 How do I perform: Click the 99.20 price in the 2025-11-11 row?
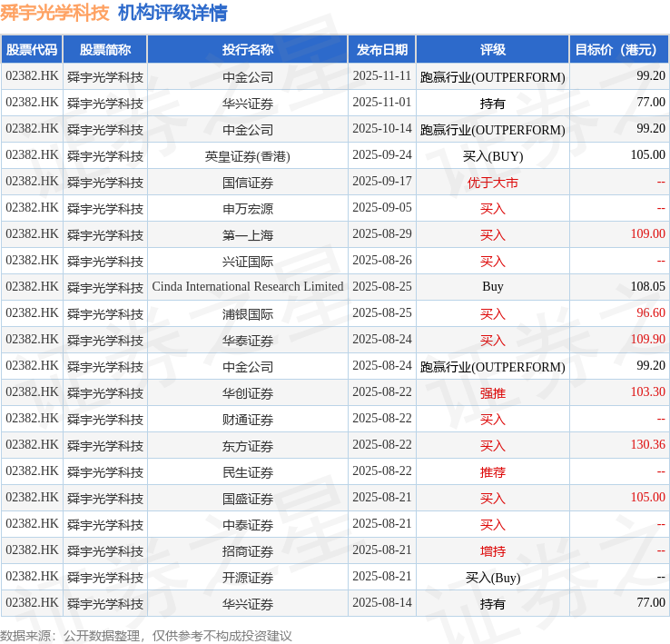click(x=651, y=75)
